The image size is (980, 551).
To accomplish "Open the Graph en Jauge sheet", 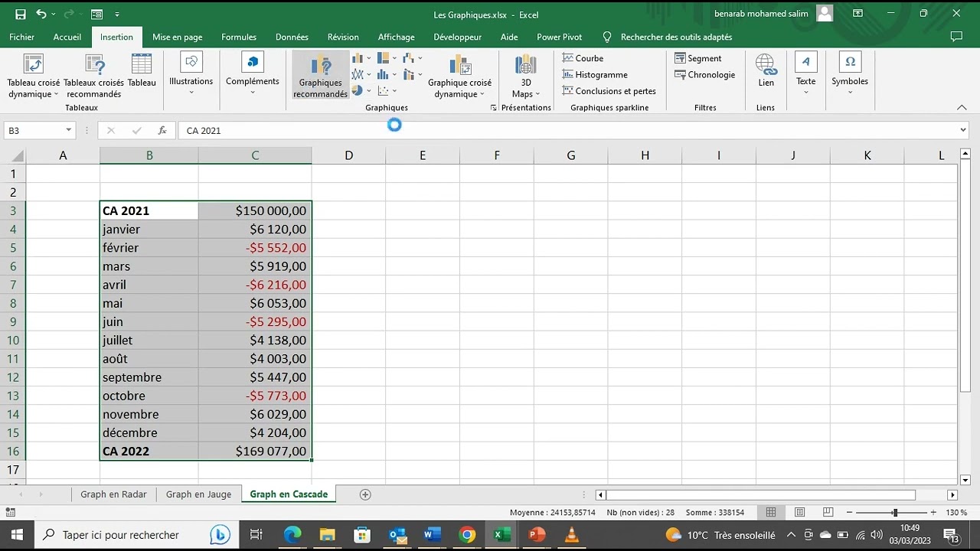I will tap(198, 494).
